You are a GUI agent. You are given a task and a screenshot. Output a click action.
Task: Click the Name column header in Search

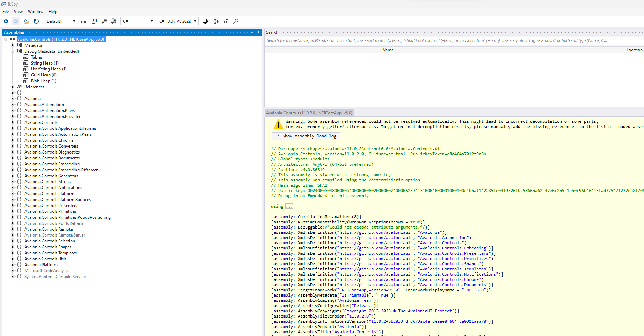[388, 50]
